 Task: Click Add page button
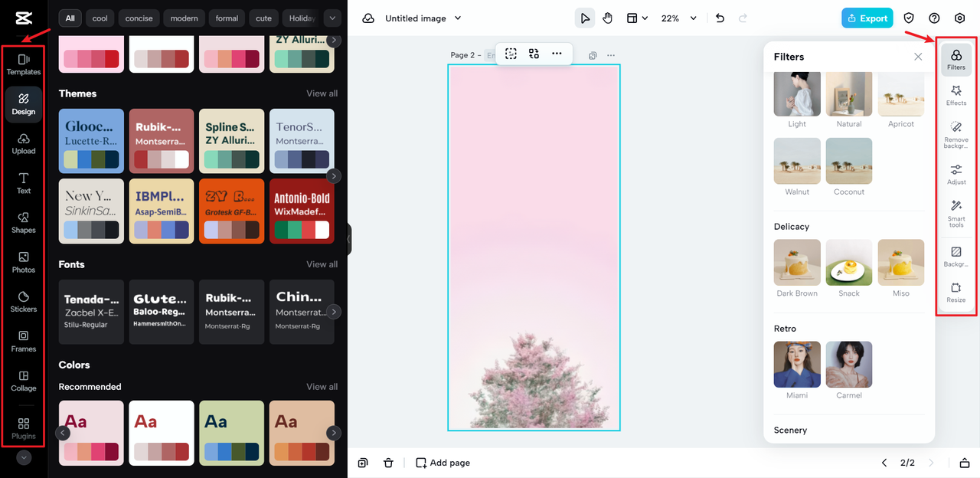[443, 463]
